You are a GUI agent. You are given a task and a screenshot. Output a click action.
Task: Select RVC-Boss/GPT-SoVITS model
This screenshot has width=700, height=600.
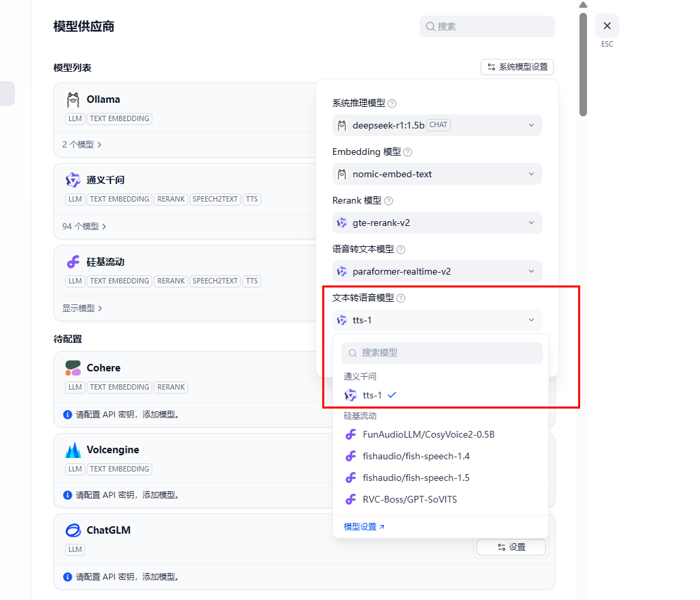441,499
